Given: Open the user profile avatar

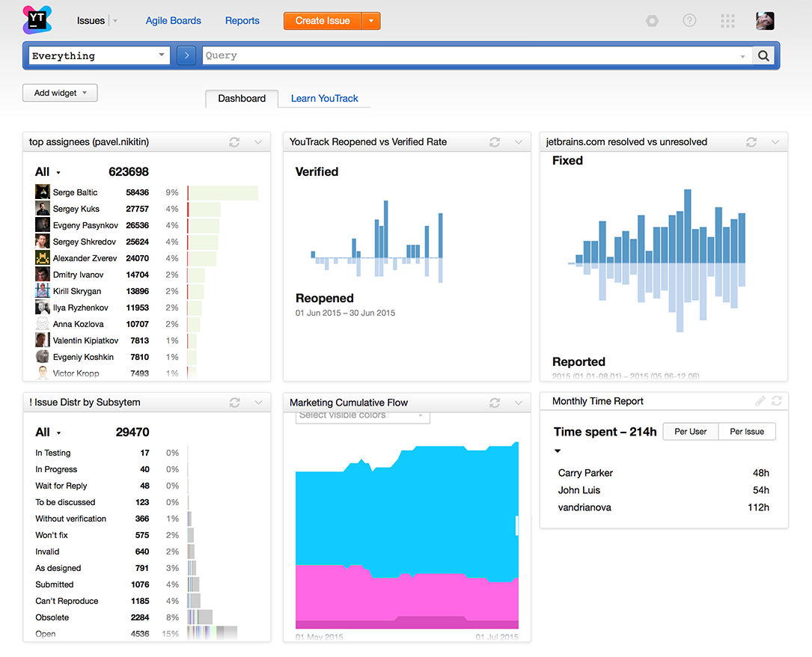Looking at the screenshot, I should (x=765, y=21).
